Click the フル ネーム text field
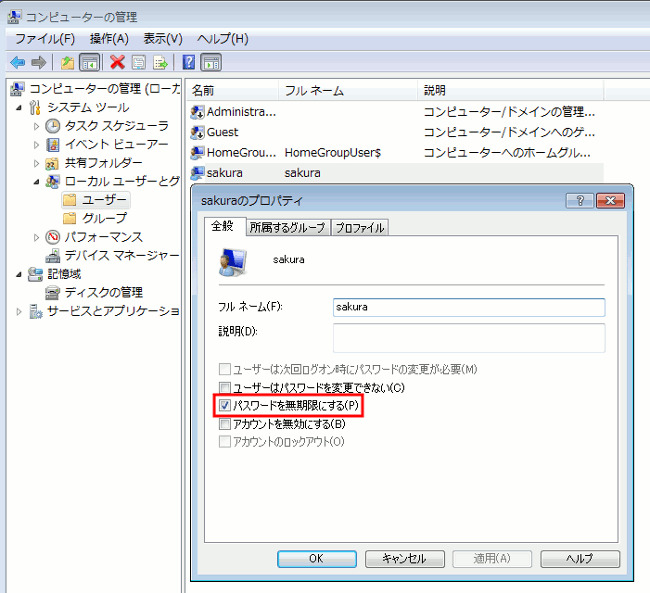Screen dimensions: 650x593 469,307
